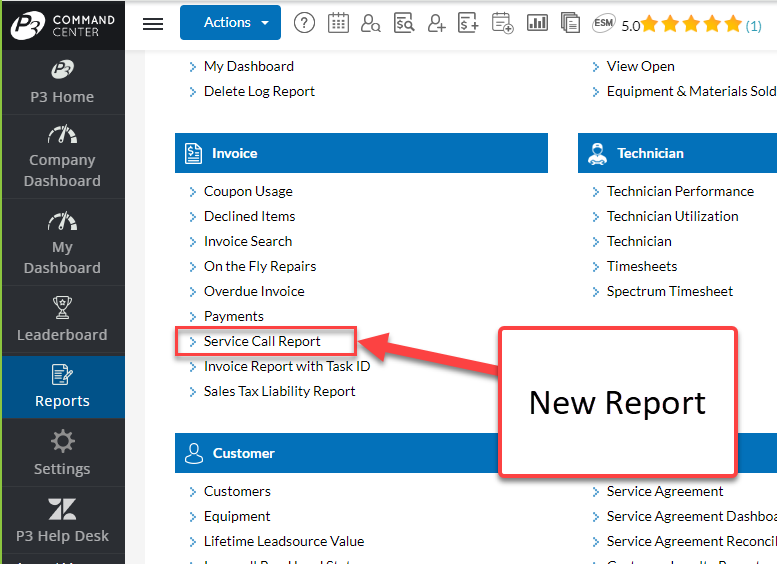Open Settings in the sidebar
The height and width of the screenshot is (564, 777).
click(62, 453)
